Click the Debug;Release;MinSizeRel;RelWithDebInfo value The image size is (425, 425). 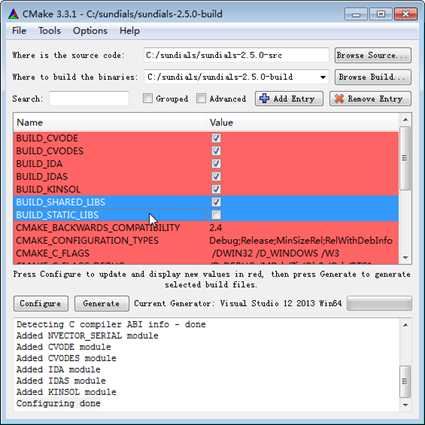coord(301,241)
